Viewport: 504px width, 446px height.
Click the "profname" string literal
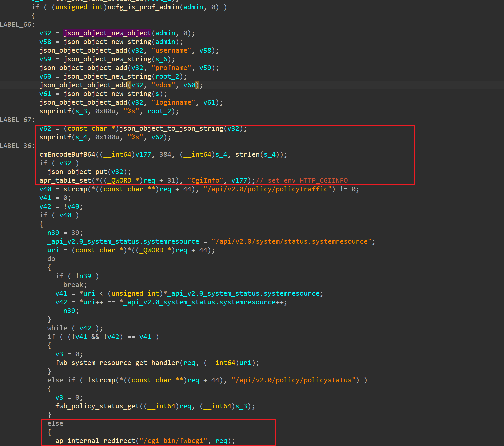tap(171, 68)
